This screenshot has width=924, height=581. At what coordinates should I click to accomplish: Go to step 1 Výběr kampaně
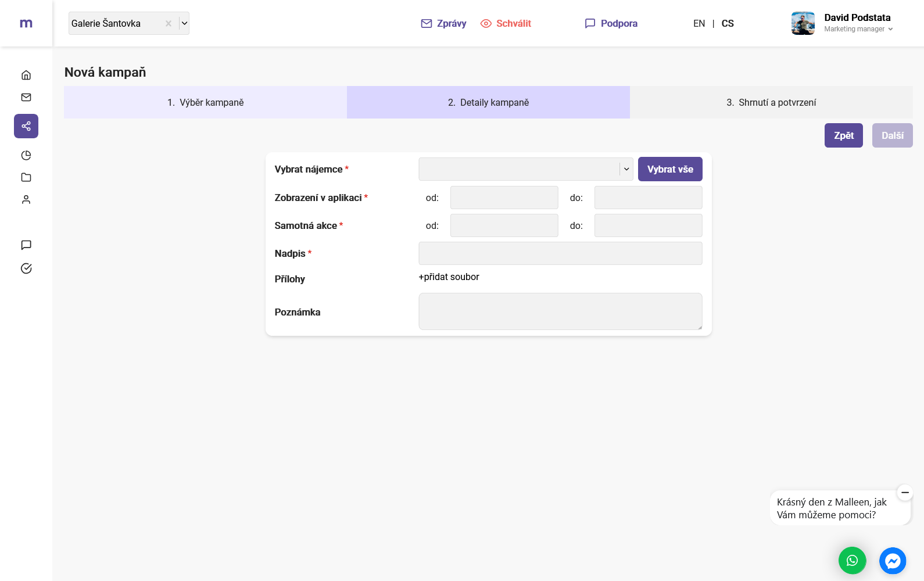click(205, 102)
